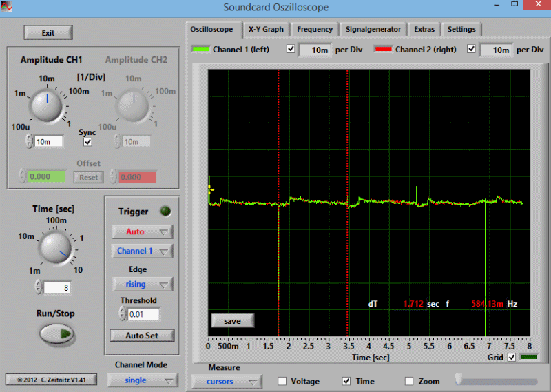Open the Frequency tab
Screen dimensions: 551x392
(x=315, y=29)
